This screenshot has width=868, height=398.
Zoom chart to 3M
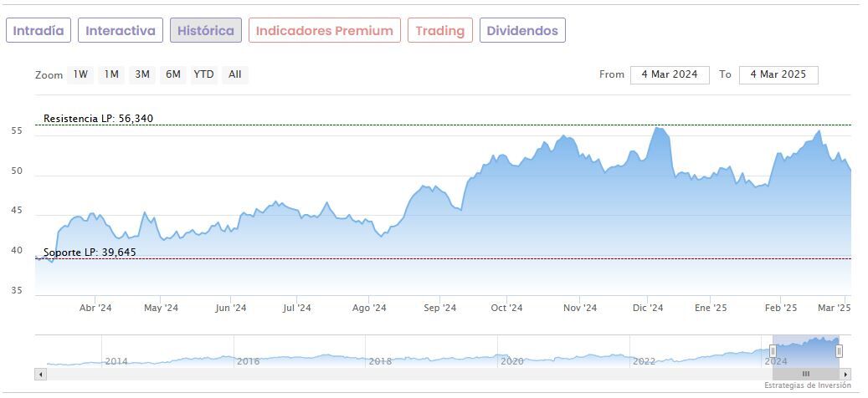142,74
